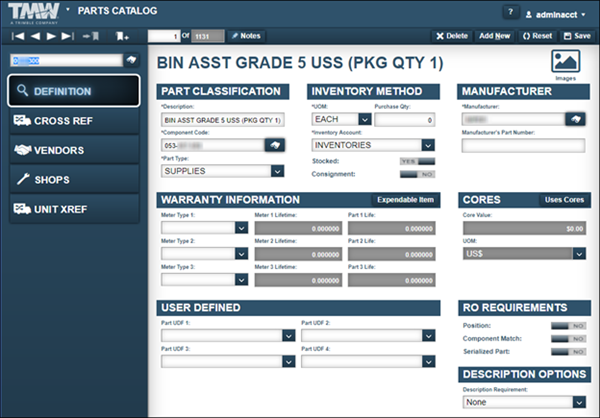Go to previous record arrow
The image size is (600, 418).
pyautogui.click(x=35, y=36)
